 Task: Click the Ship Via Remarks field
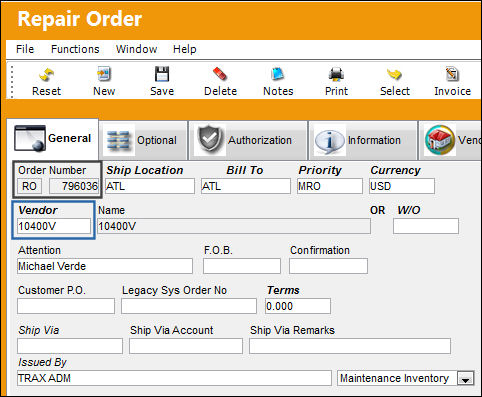pyautogui.click(x=350, y=346)
